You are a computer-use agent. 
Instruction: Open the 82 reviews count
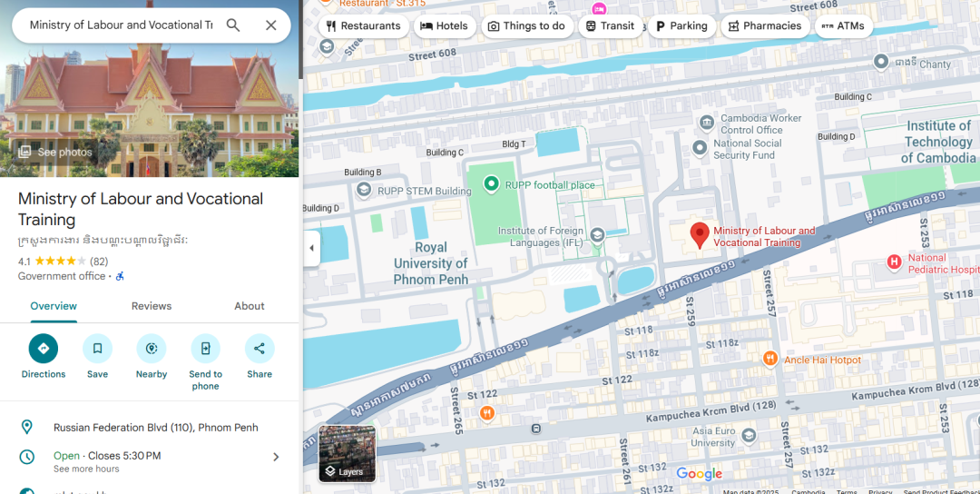pos(99,262)
